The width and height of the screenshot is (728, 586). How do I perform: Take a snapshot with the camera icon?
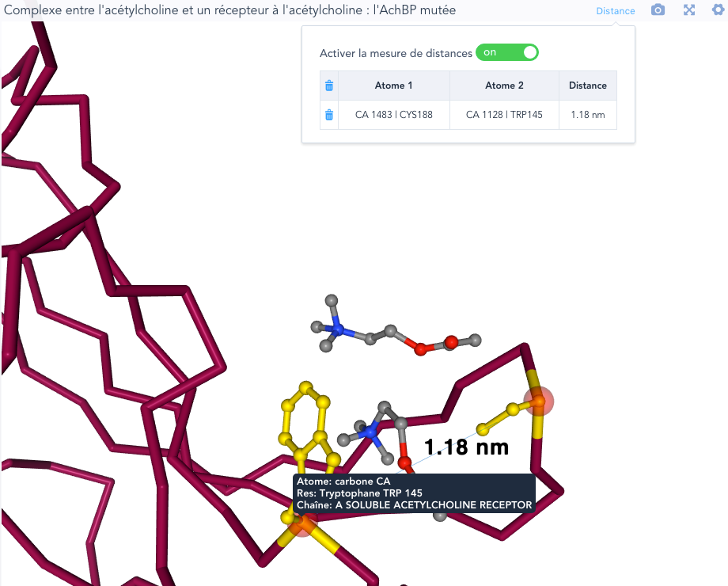(658, 10)
